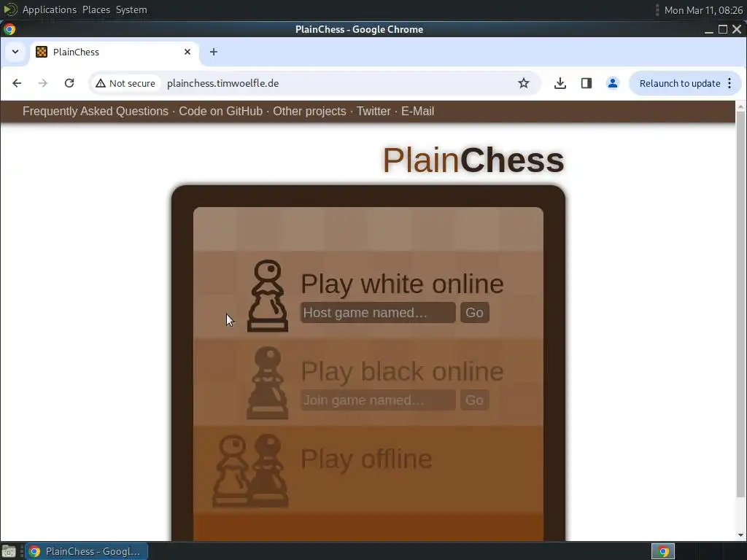Click Relaunch to update button
This screenshot has width=747, height=560.
coord(680,83)
